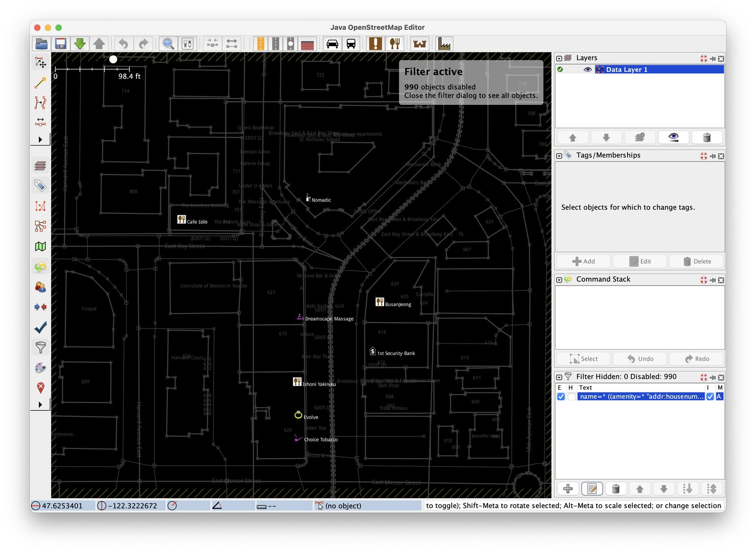Activate the draw nodes line tool
The height and width of the screenshot is (552, 756).
click(41, 83)
